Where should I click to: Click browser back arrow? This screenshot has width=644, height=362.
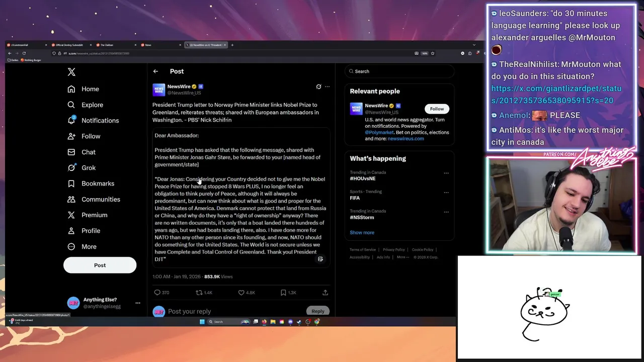(x=10, y=53)
